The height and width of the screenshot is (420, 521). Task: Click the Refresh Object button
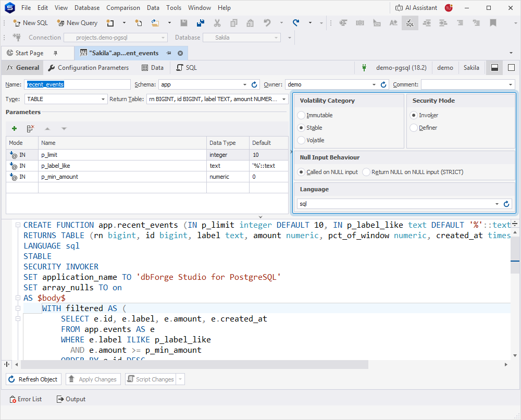(33, 379)
